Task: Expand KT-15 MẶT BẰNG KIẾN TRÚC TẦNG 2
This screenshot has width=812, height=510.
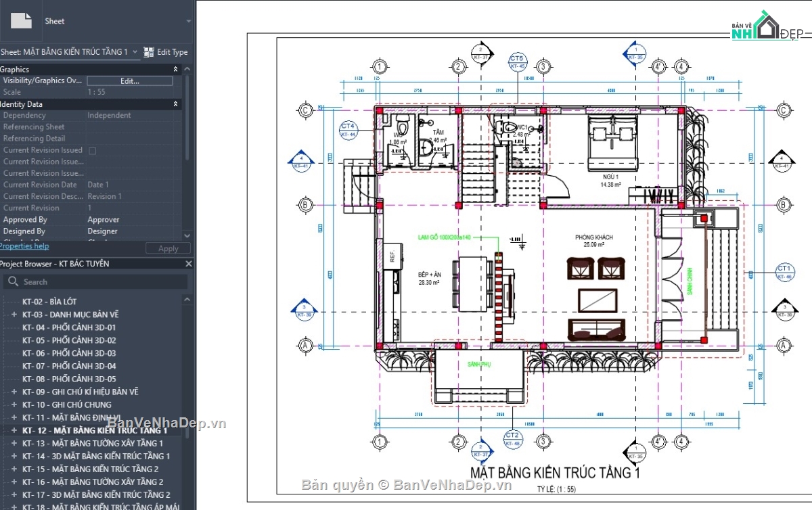Action: tap(14, 469)
